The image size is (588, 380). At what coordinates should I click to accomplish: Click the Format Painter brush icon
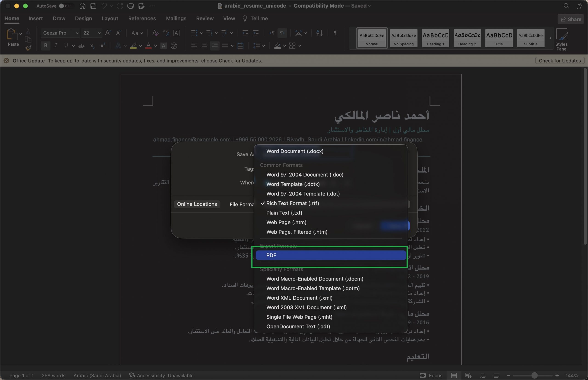(x=28, y=48)
